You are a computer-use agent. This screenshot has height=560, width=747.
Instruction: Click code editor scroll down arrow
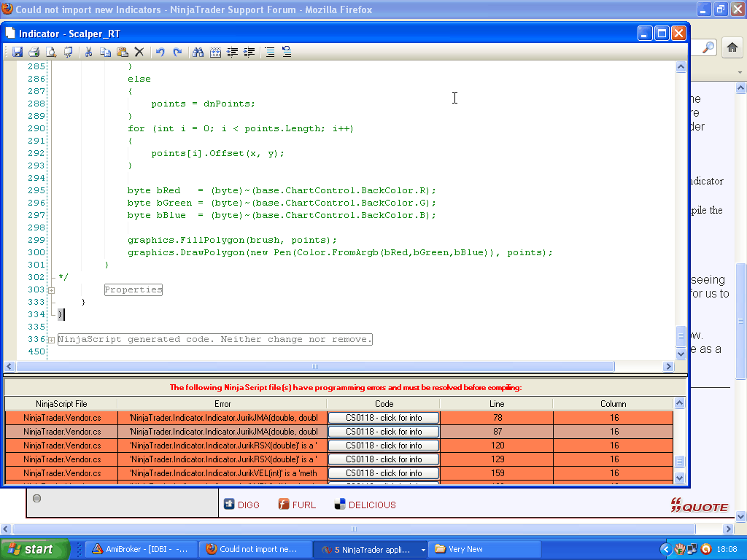(x=681, y=354)
